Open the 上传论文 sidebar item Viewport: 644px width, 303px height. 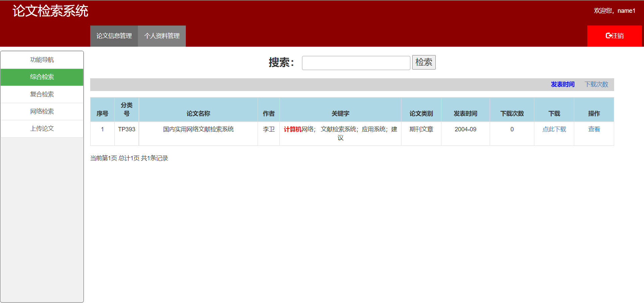point(42,129)
